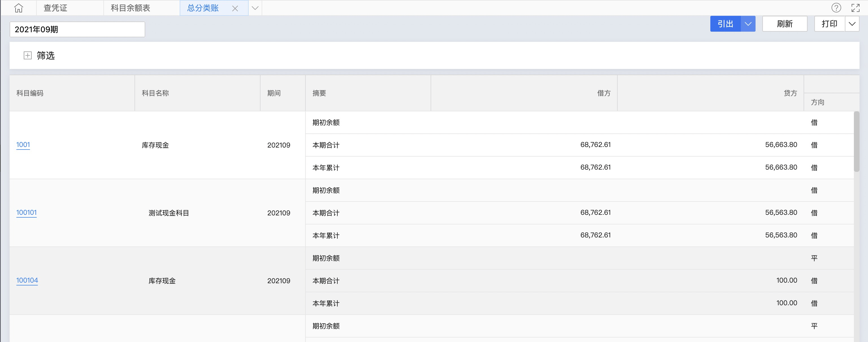This screenshot has height=342, width=868.
Task: Open the 打印 print options arrow
Action: pos(852,24)
